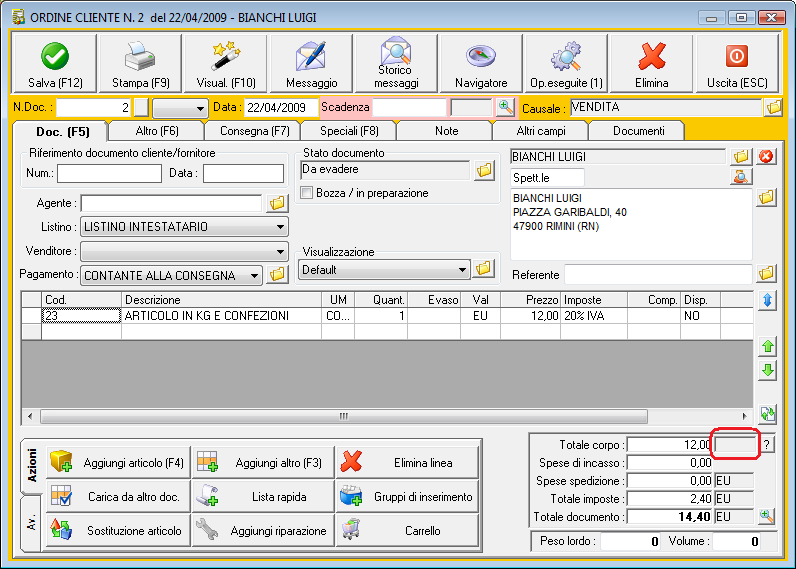
Task: Enable Bozza / in preparazione checkbox
Action: [308, 193]
